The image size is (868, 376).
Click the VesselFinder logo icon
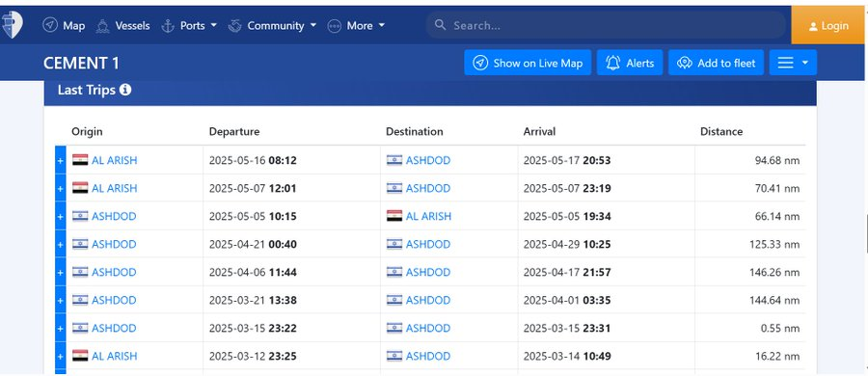[12, 24]
